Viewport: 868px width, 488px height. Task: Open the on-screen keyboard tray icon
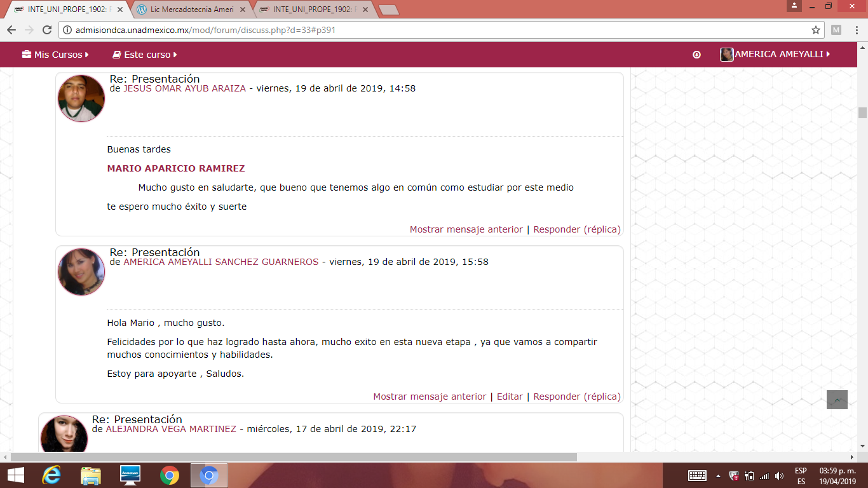(x=697, y=475)
